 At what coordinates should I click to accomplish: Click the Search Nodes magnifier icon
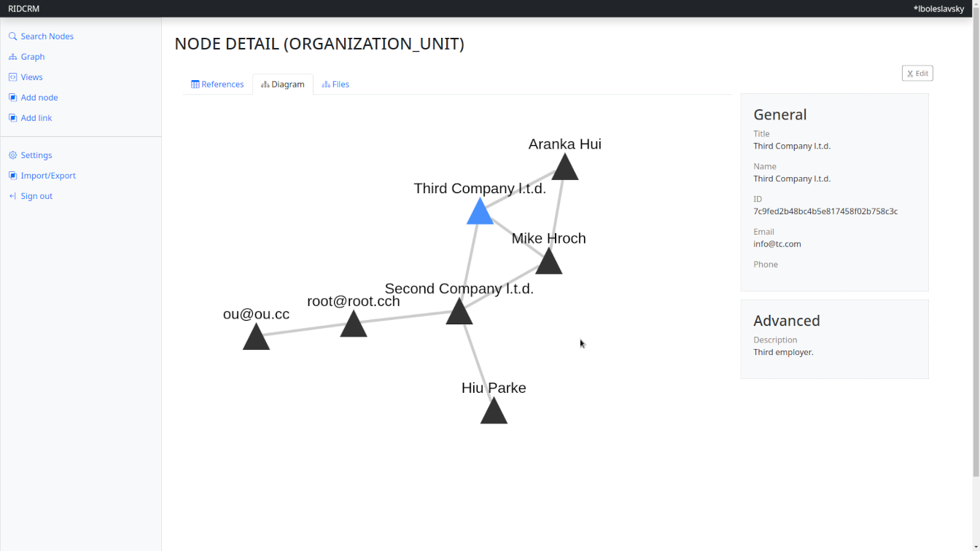(12, 36)
